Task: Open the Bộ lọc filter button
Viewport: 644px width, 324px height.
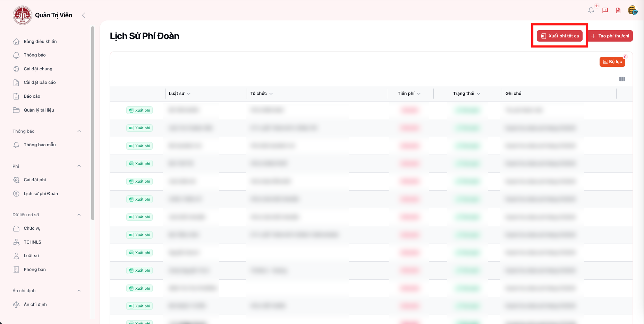Action: pos(612,62)
